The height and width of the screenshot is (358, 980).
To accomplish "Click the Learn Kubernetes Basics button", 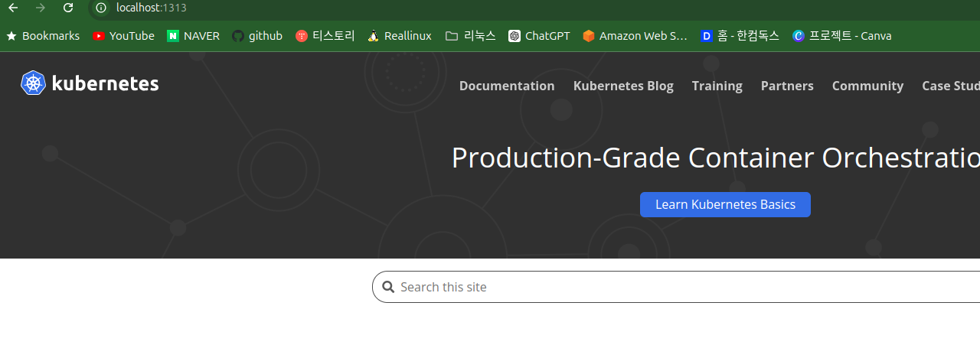I will 725,204.
